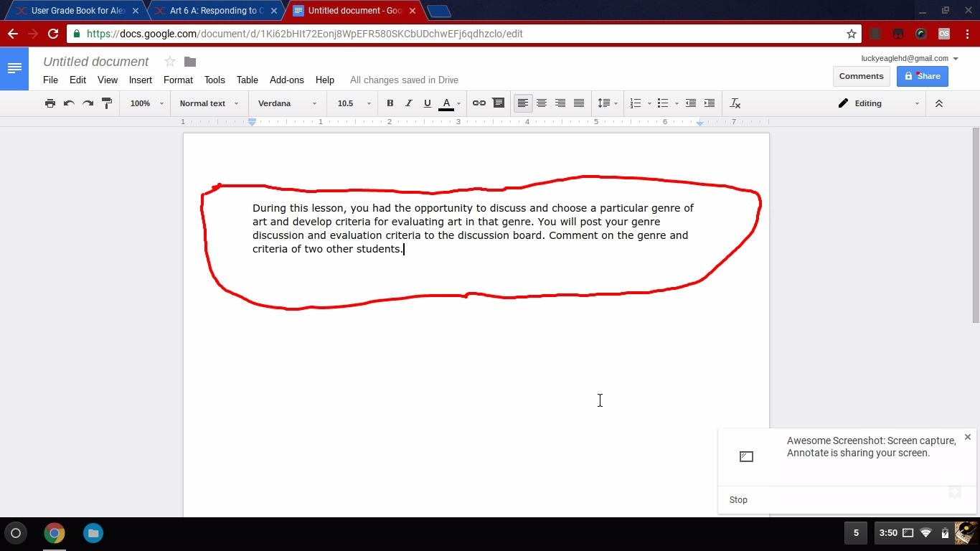Add a comment with the toolbar comment icon
This screenshot has width=980, height=551.
click(x=498, y=103)
